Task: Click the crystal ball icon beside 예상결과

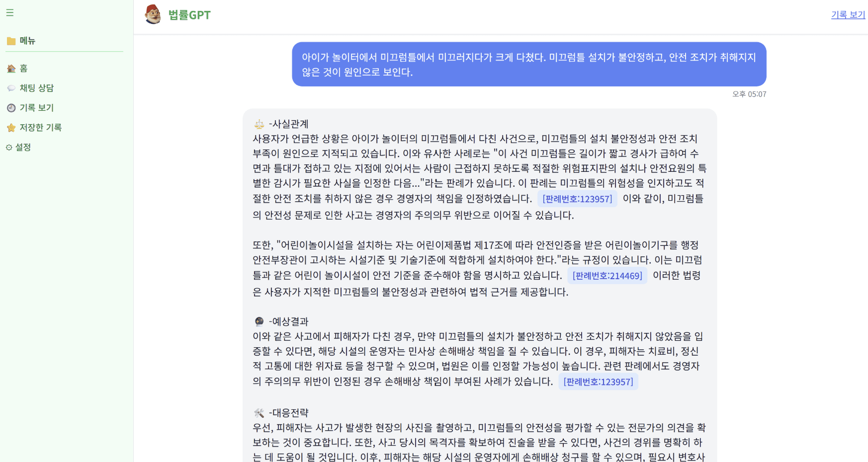Action: tap(259, 321)
